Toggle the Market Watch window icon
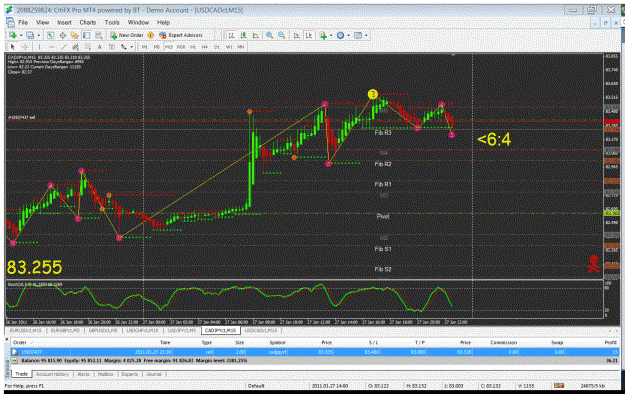This screenshot has width=625, height=394. (x=51, y=35)
